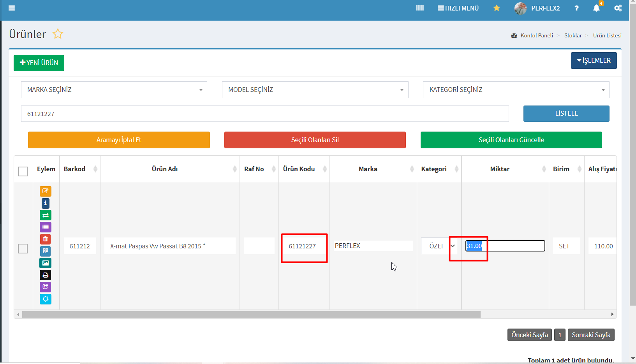Viewport: 636px width, 364px height.
Task: Toggle the select-all checkbox in table header
Action: coord(23,171)
